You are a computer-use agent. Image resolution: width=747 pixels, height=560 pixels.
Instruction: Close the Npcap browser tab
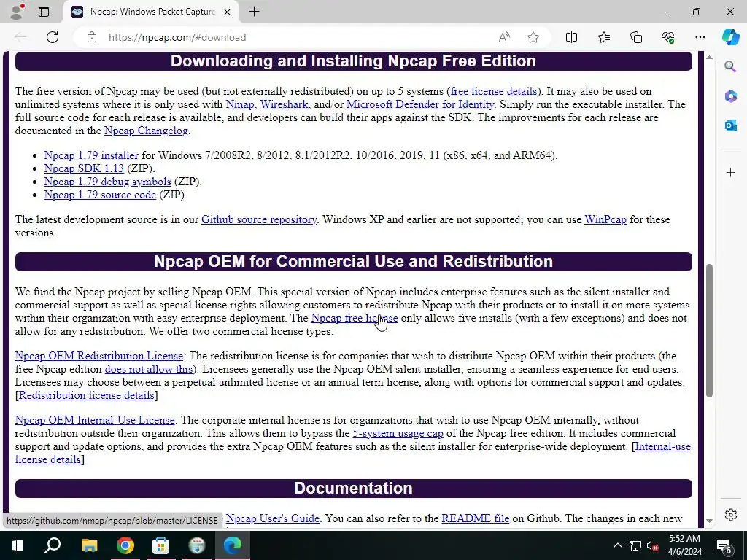tap(228, 12)
